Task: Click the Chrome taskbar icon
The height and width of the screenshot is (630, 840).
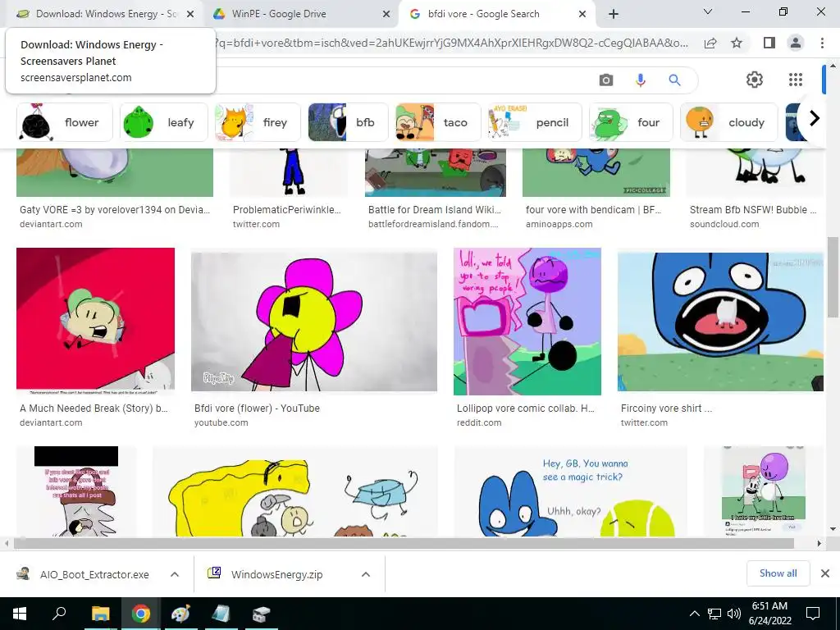Action: pos(141,614)
